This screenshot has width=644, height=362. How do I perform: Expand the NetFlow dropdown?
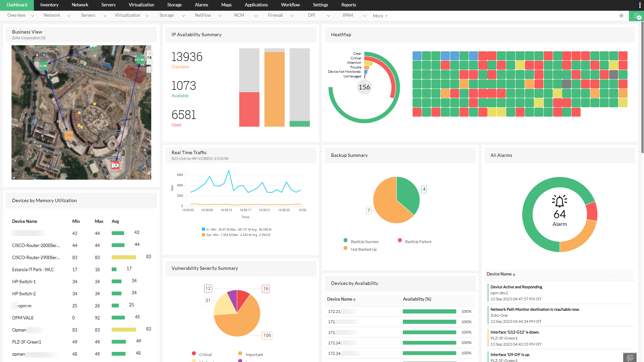click(x=220, y=15)
